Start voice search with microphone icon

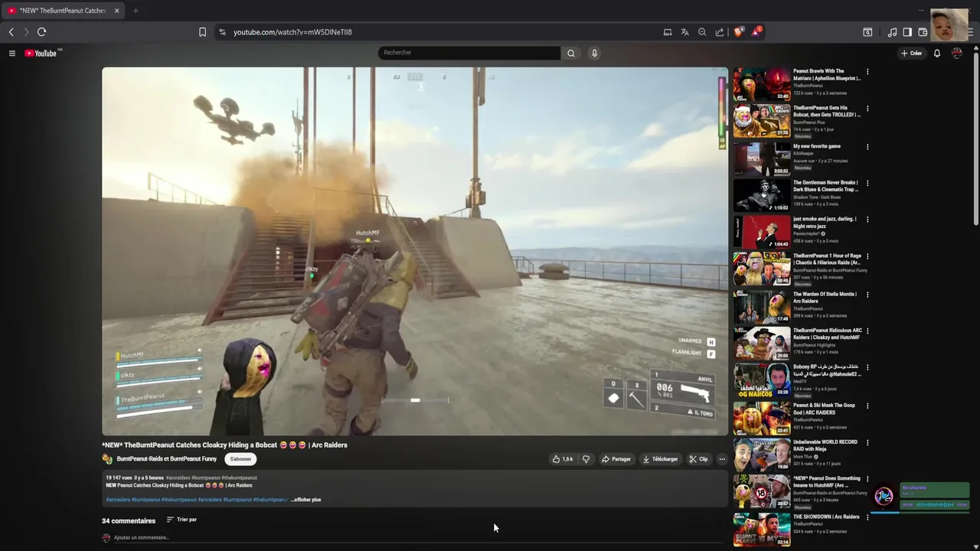click(x=594, y=53)
